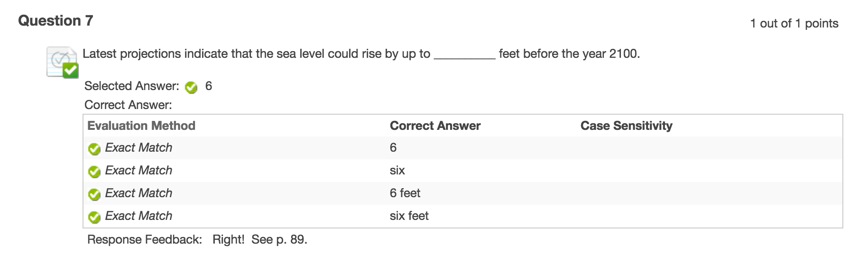Click the Correct Answer column header
Image resolution: width=868 pixels, height=273 pixels.
435,126
